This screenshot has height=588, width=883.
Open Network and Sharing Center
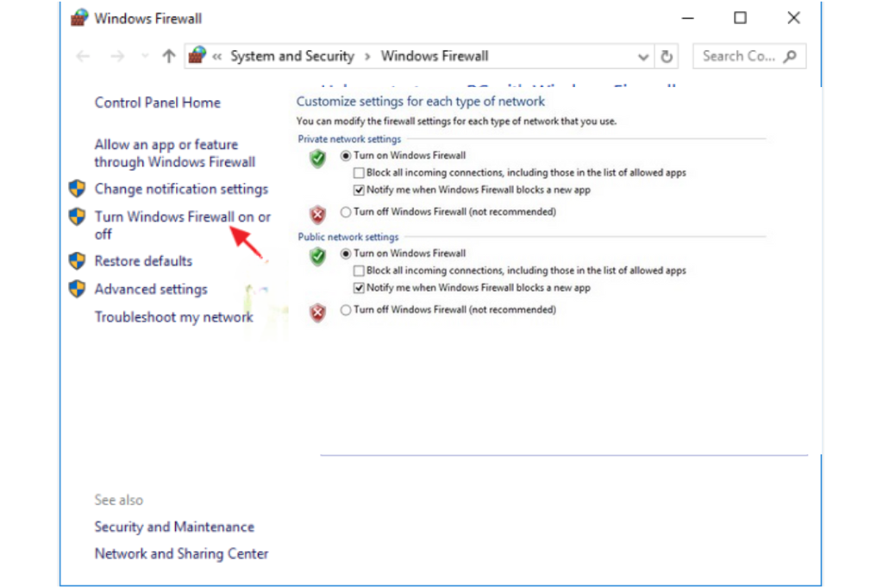(x=181, y=554)
